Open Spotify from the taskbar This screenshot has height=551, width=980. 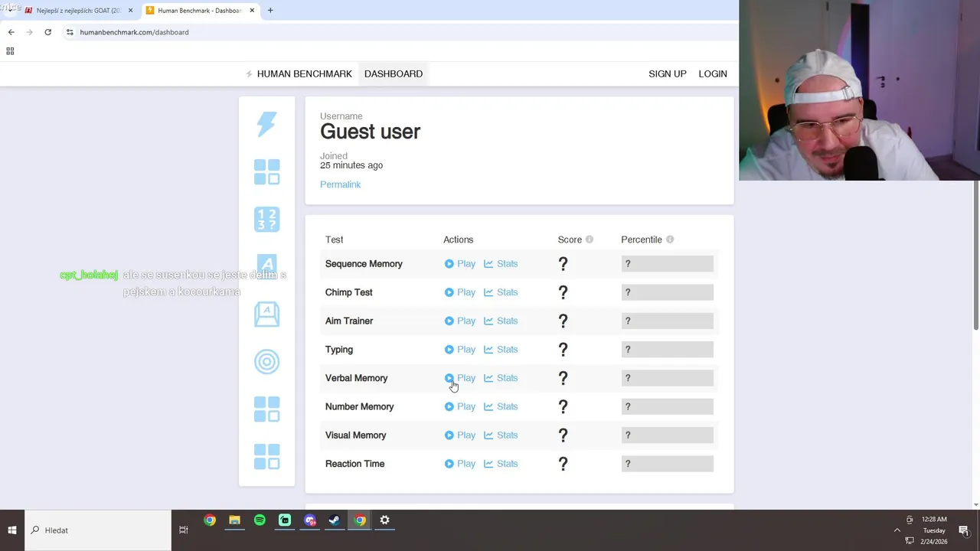(260, 520)
